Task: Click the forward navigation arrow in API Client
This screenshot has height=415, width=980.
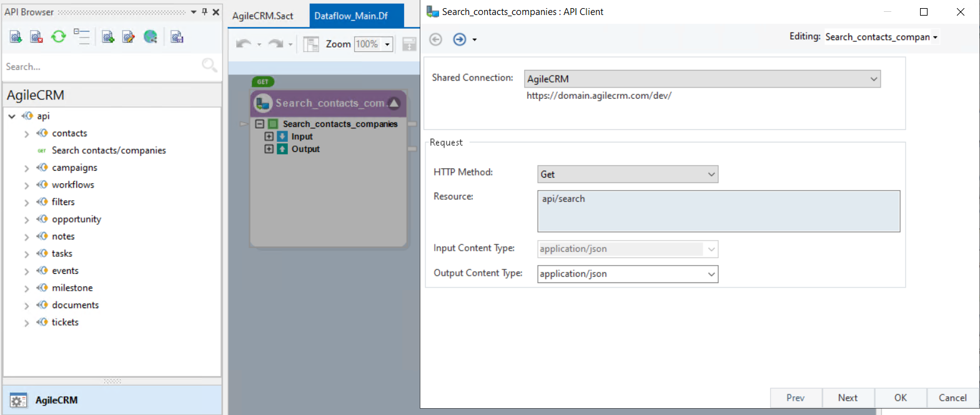Action: [x=459, y=39]
